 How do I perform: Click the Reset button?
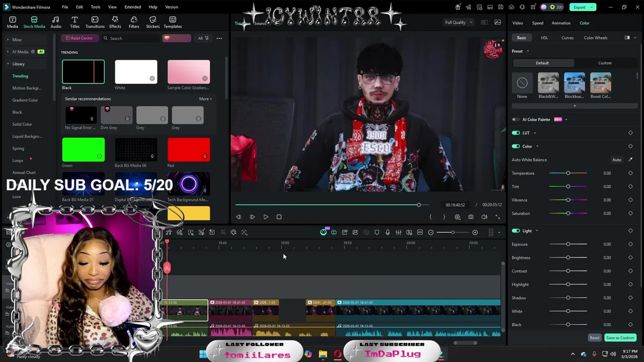tap(595, 338)
